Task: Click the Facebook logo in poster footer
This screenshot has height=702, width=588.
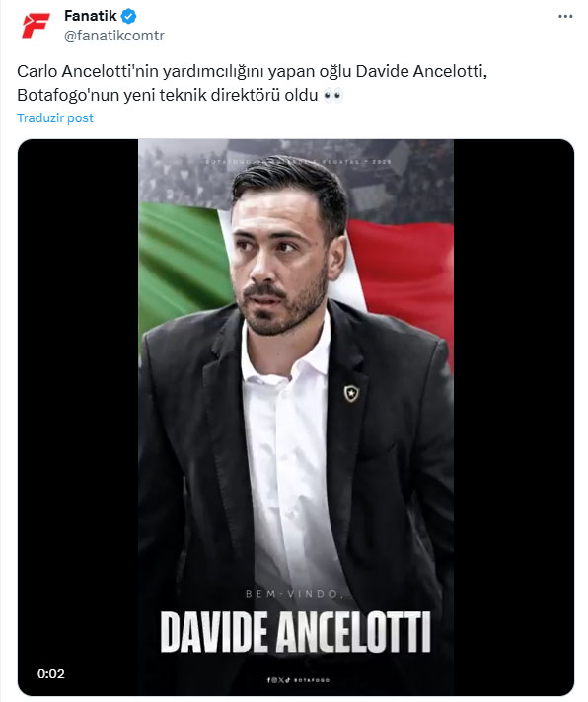Action: pyautogui.click(x=268, y=680)
